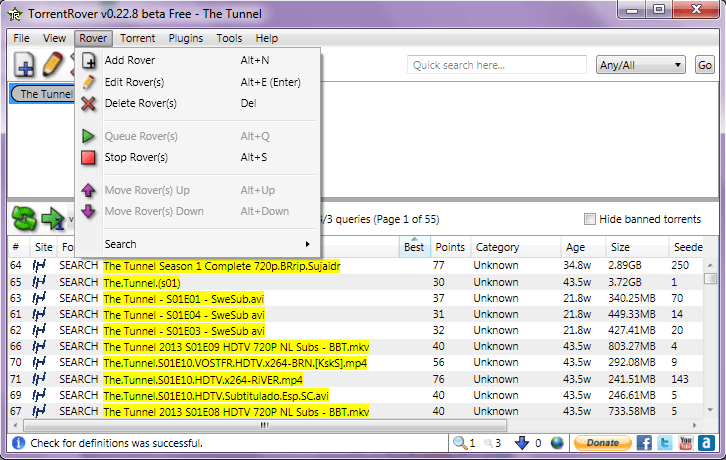
Task: Sort by the Best column header
Action: tap(414, 247)
